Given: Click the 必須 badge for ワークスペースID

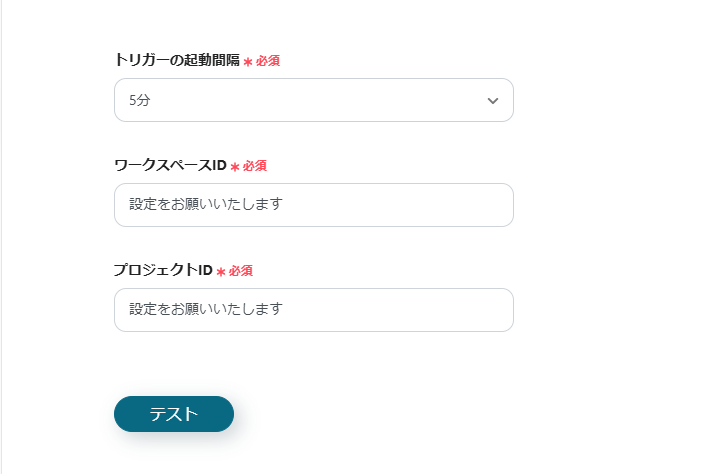Looking at the screenshot, I should point(255,166).
